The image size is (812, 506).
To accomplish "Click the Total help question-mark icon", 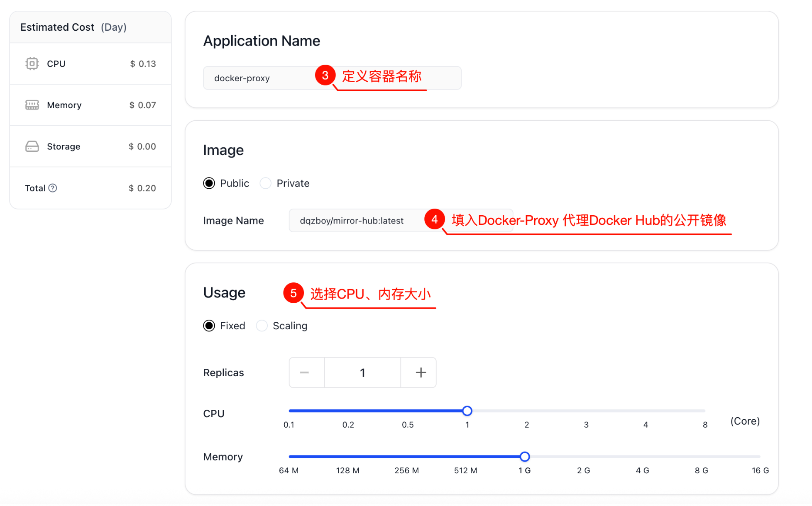I will click(53, 188).
